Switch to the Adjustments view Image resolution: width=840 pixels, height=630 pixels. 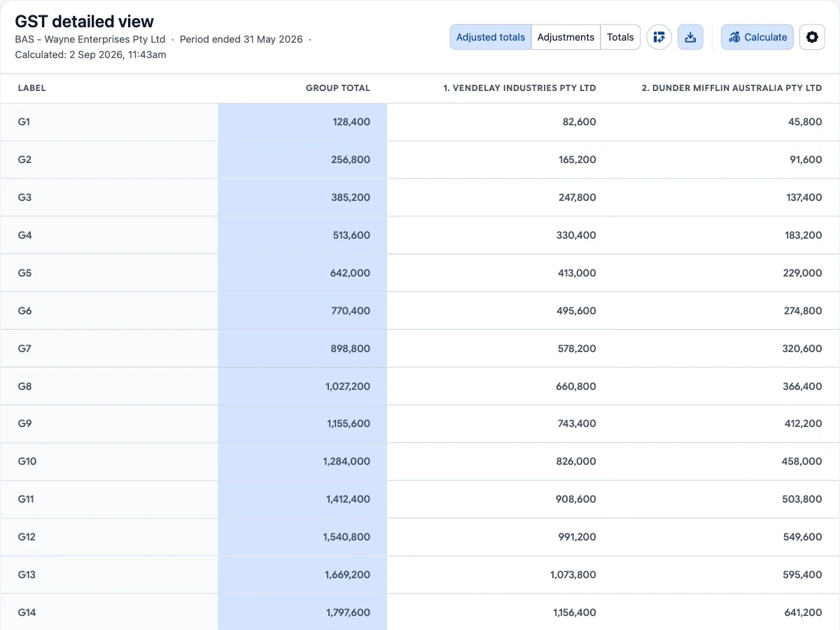(566, 37)
